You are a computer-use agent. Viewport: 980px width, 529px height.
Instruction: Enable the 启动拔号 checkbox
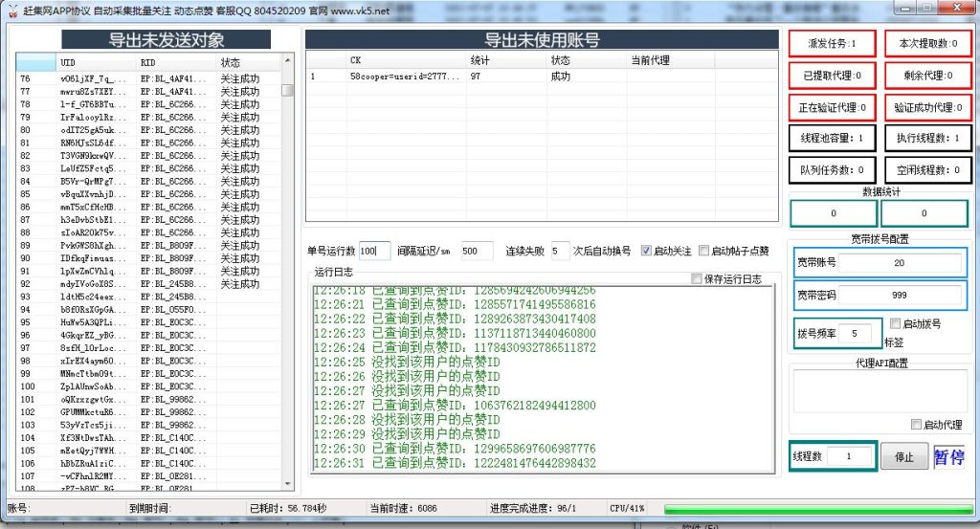pyautogui.click(x=895, y=323)
